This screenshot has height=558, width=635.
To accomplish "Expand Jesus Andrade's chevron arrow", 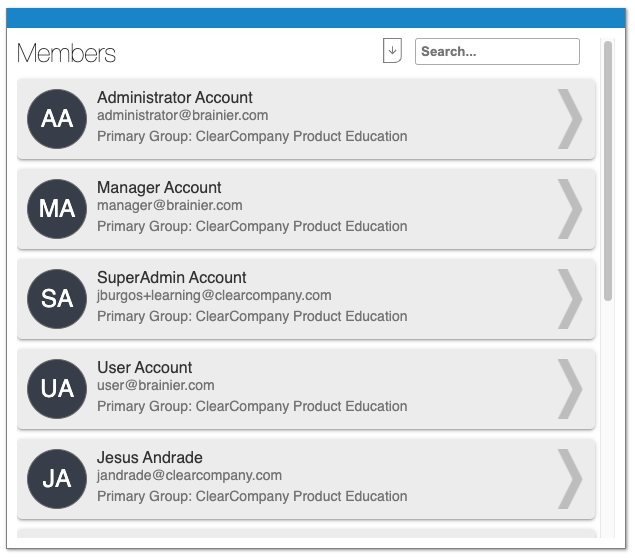I will (x=570, y=479).
